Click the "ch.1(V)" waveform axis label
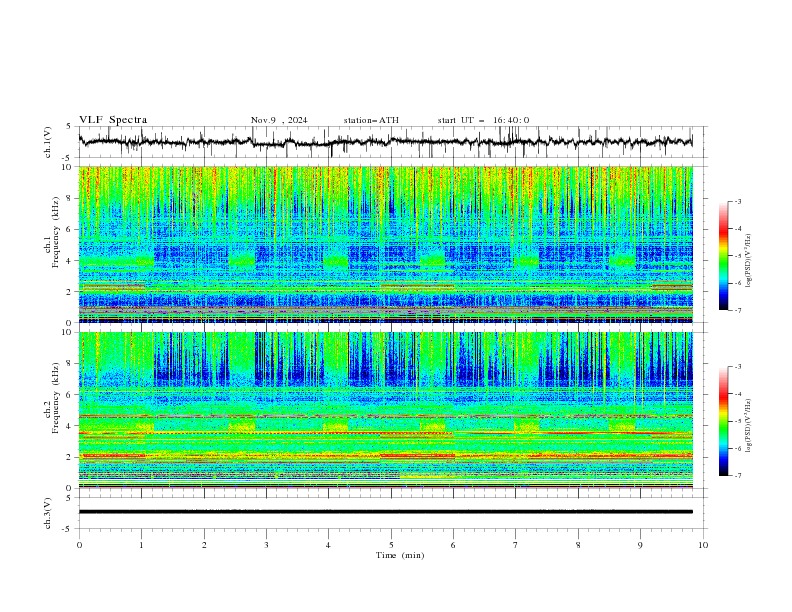 pyautogui.click(x=48, y=142)
